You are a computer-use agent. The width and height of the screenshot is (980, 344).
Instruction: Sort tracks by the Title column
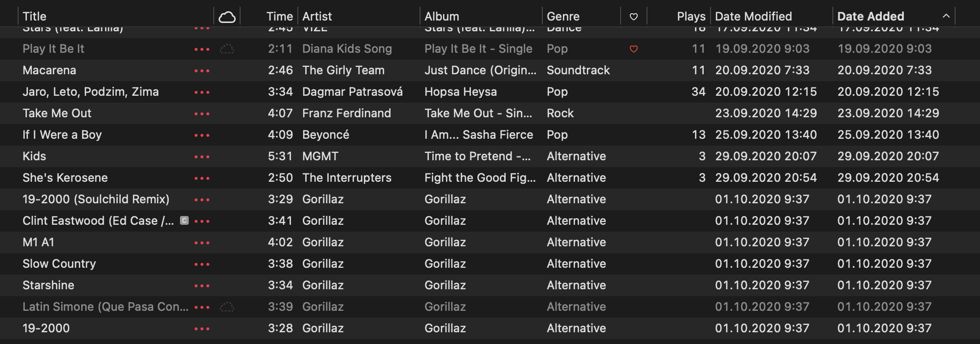point(35,17)
